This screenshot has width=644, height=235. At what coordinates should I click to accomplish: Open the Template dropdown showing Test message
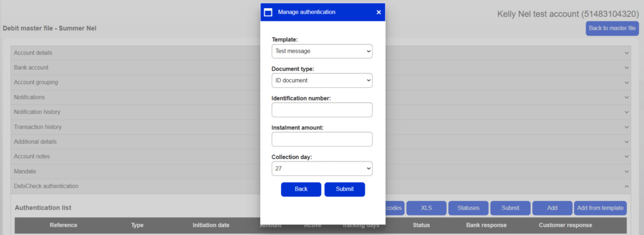(x=322, y=52)
